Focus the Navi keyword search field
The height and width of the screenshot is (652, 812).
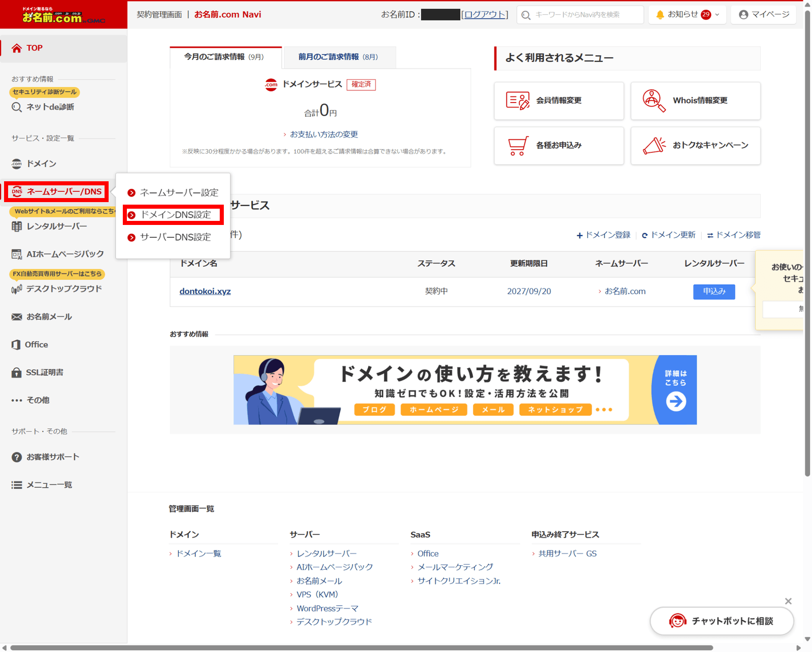click(x=580, y=15)
